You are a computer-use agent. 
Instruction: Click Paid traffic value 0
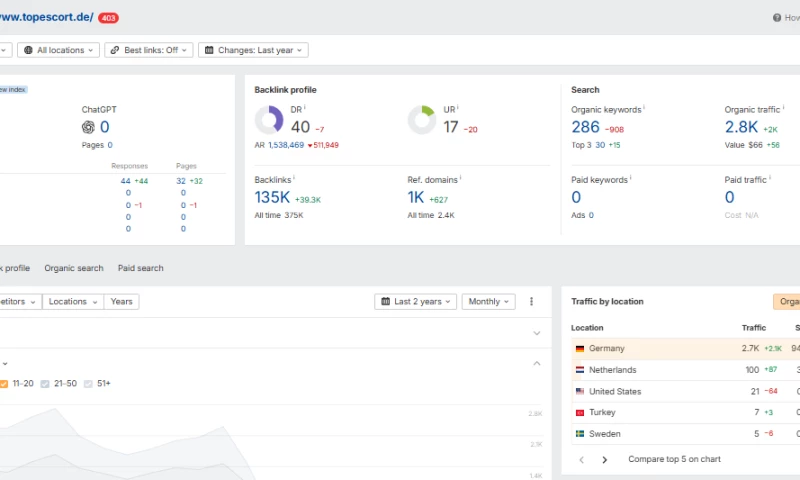(x=730, y=197)
